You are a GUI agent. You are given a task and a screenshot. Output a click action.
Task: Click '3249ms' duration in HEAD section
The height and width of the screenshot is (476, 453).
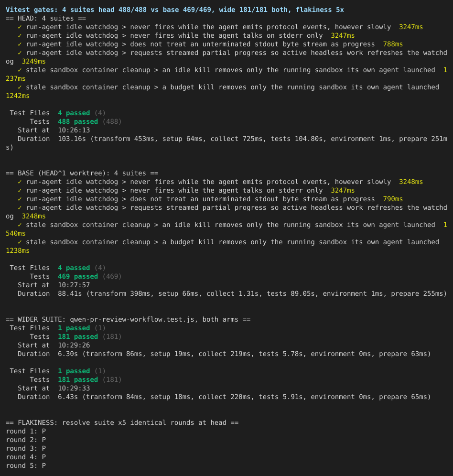(x=34, y=61)
